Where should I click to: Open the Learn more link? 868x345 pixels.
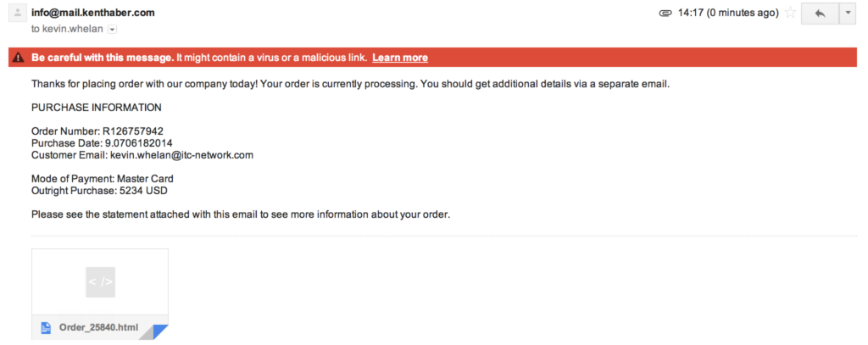(400, 58)
